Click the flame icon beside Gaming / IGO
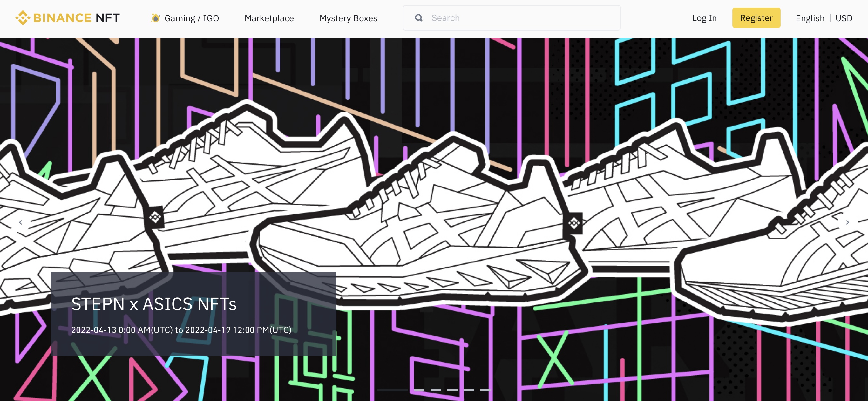Screen dimensions: 868x401 pos(155,18)
